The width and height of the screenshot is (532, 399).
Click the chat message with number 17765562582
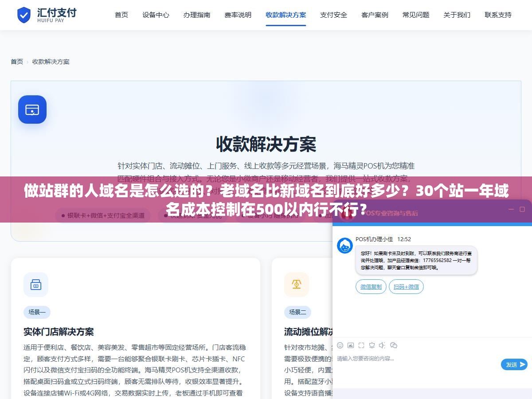pyautogui.click(x=416, y=260)
